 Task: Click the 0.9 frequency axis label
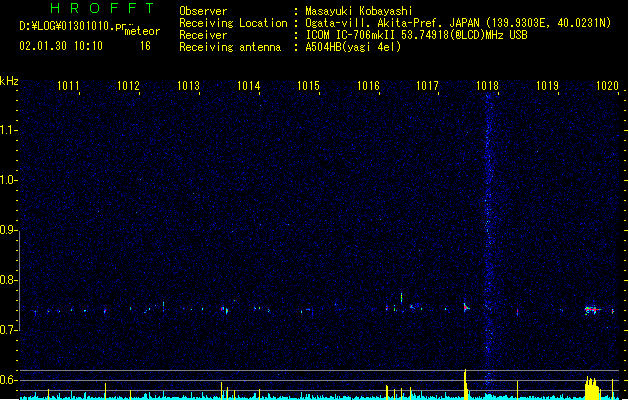point(8,230)
